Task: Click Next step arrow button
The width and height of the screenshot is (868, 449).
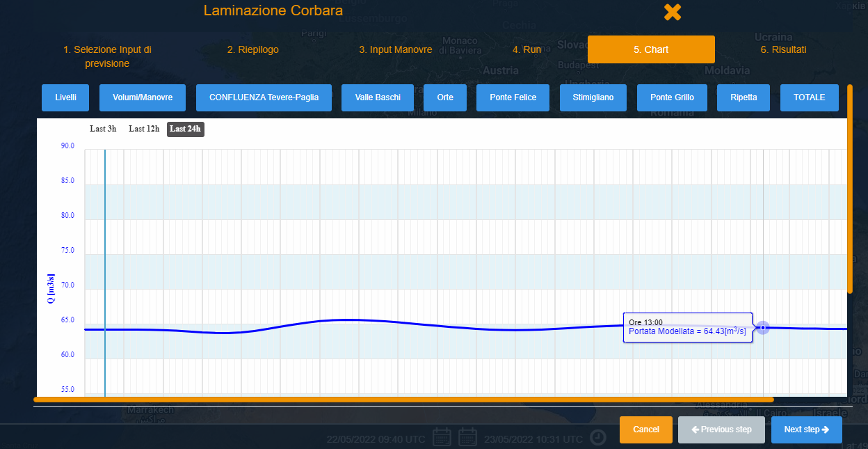Action: [x=807, y=430]
